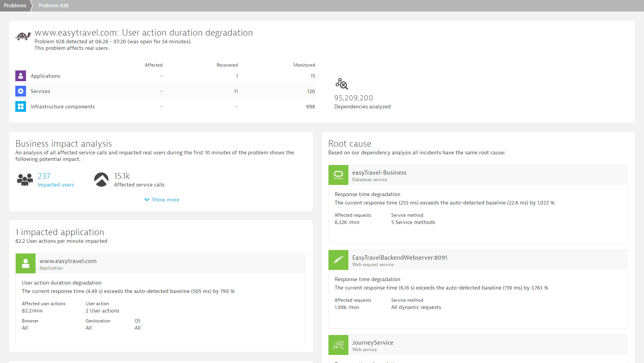Click the Problems breadcrumb

[x=15, y=5]
